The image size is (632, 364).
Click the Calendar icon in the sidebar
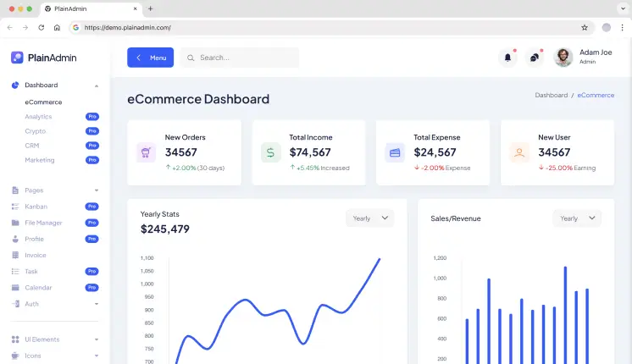coord(15,288)
